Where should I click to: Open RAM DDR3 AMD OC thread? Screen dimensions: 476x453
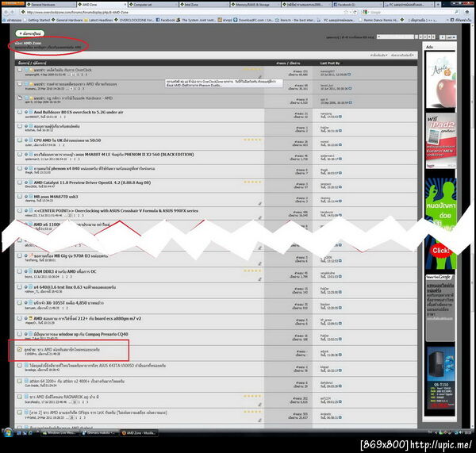click(x=65, y=271)
